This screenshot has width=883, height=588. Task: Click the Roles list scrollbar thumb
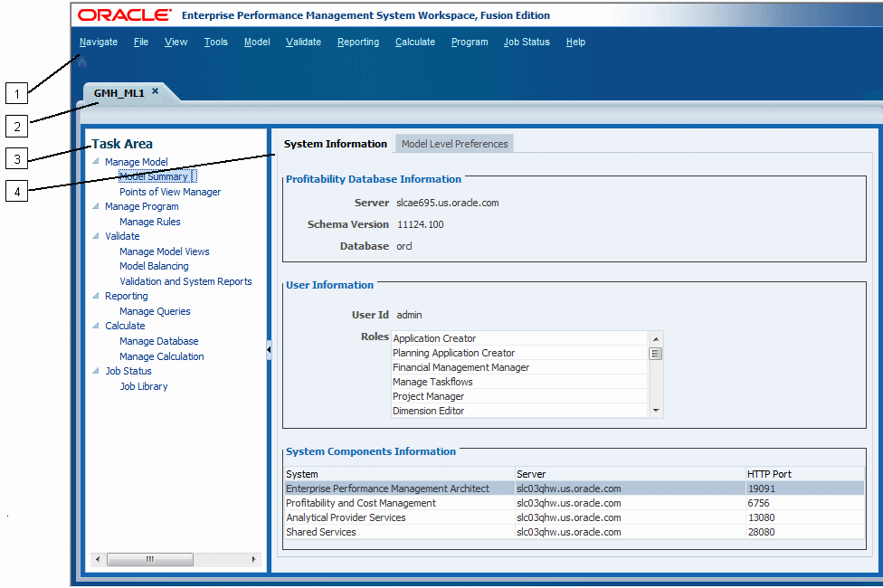[656, 354]
